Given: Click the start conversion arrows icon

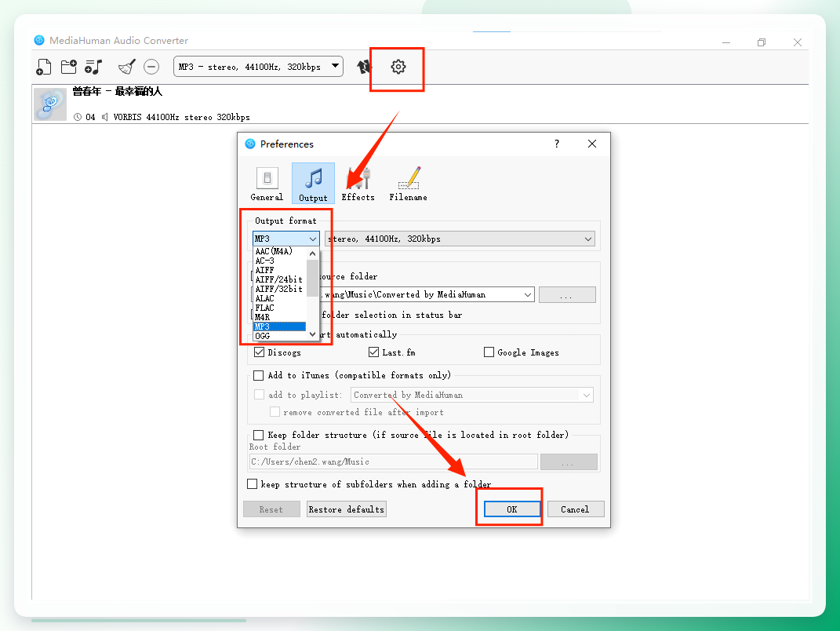Looking at the screenshot, I should tap(364, 67).
